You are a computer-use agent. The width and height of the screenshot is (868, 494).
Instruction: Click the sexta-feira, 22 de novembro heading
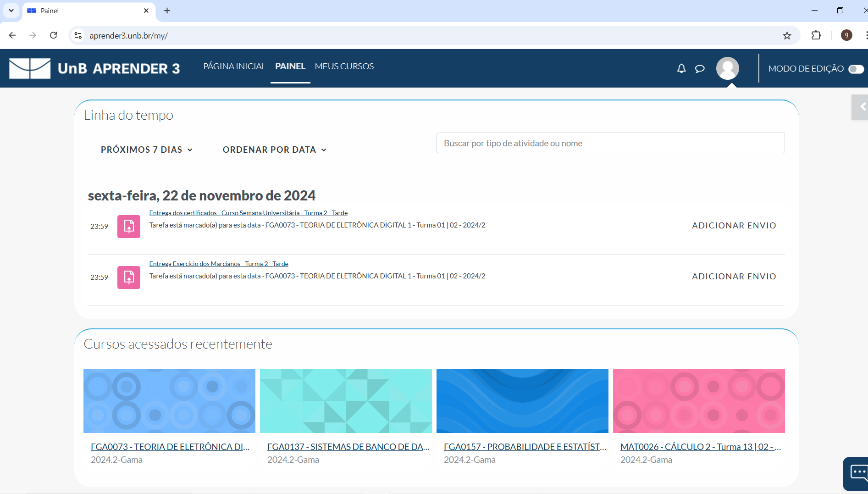pyautogui.click(x=202, y=196)
